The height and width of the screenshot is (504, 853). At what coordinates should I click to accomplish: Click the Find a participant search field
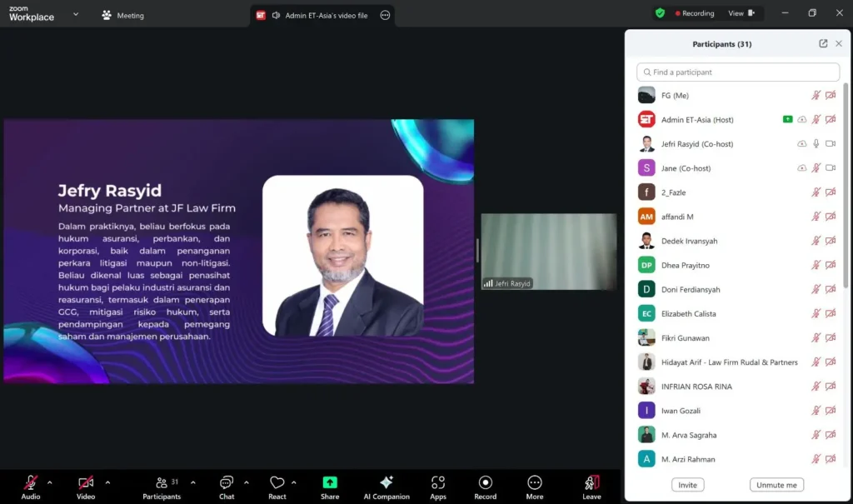[738, 72]
